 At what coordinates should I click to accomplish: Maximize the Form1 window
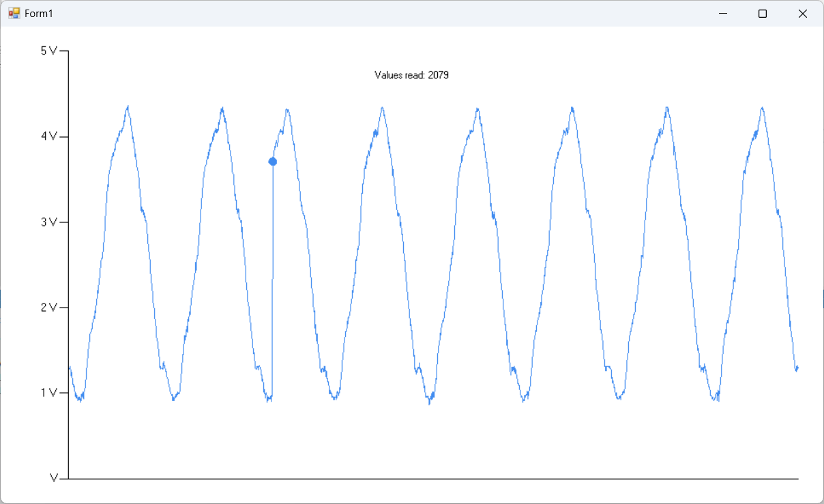tap(763, 14)
